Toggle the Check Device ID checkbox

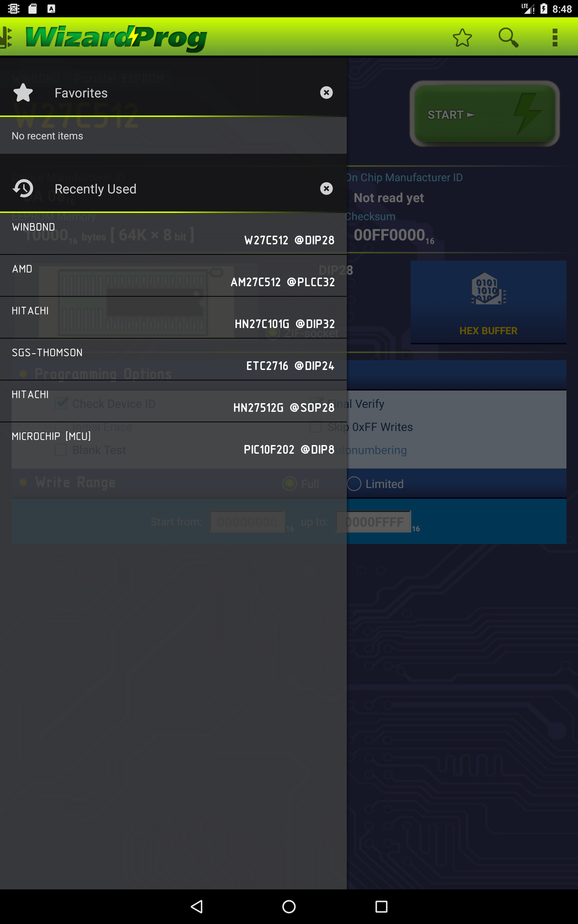click(x=61, y=404)
